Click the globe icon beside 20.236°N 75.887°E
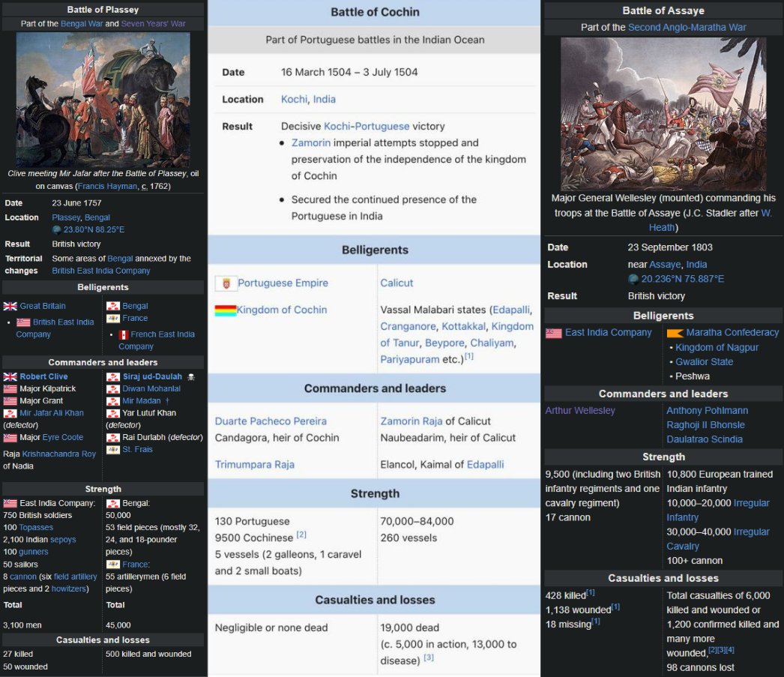 [633, 279]
